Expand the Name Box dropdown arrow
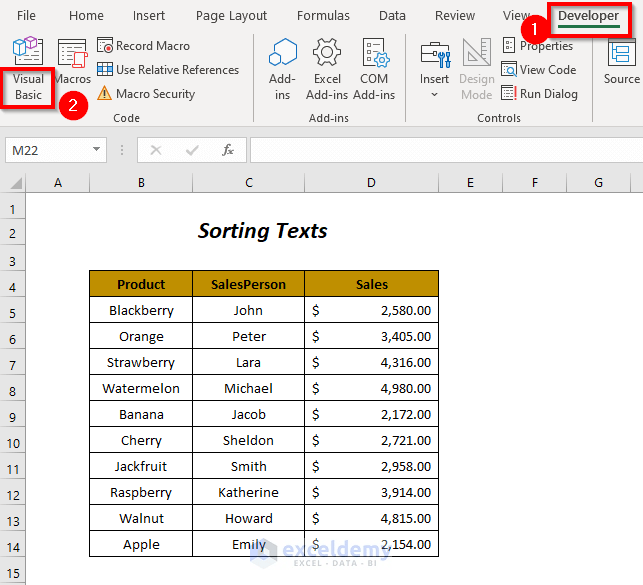 [x=96, y=150]
